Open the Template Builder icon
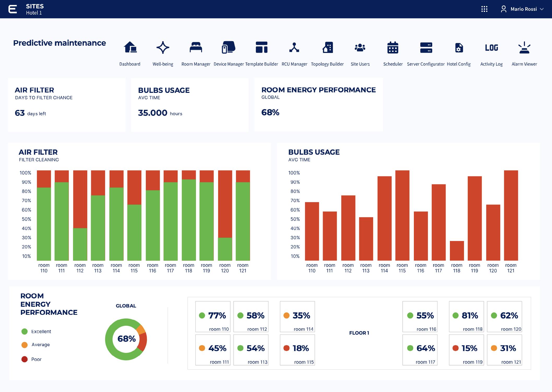This screenshot has width=552, height=392. 262,47
